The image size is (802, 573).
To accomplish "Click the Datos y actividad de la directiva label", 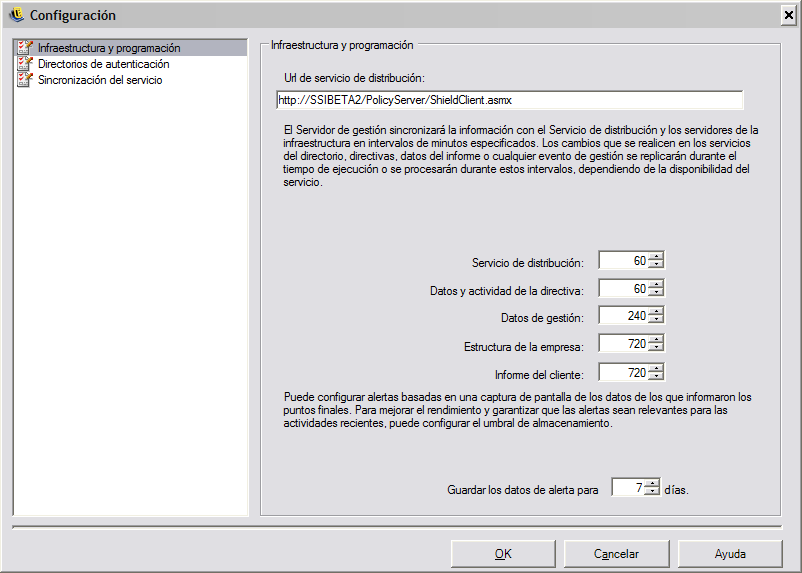I will pyautogui.click(x=507, y=291).
